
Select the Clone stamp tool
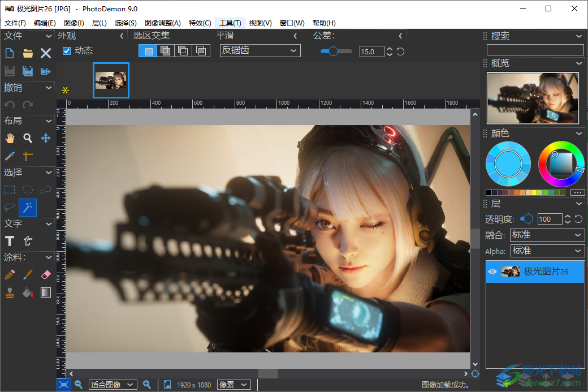10,292
